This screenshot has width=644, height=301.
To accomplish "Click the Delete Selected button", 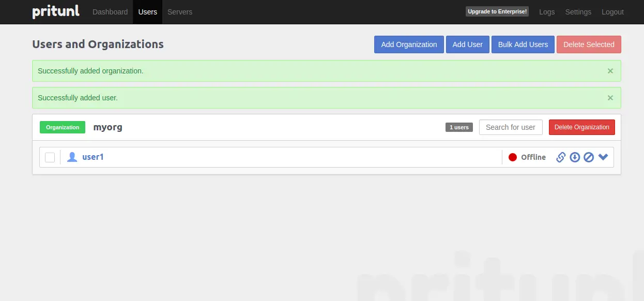I will pyautogui.click(x=589, y=44).
